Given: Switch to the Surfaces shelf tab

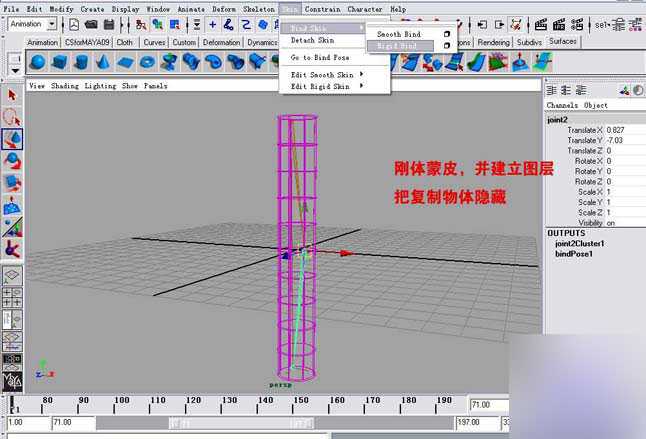Looking at the screenshot, I should pyautogui.click(x=563, y=42).
